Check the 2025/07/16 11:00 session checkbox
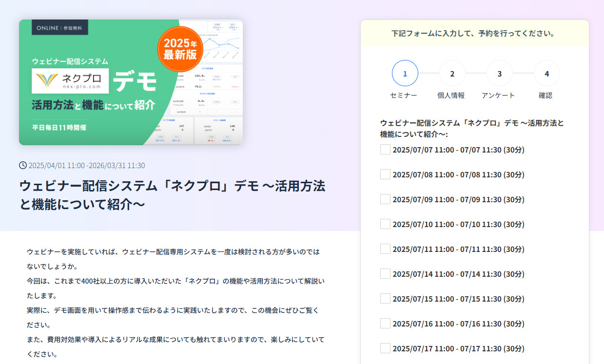The image size is (604, 364). tap(385, 324)
